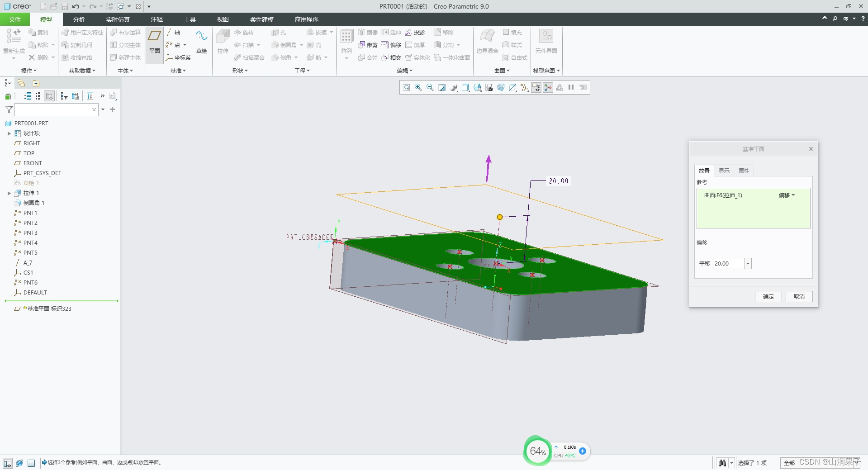Image resolution: width=868 pixels, height=470 pixels.
Task: Open the translation value dropdown arrow
Action: pos(748,264)
